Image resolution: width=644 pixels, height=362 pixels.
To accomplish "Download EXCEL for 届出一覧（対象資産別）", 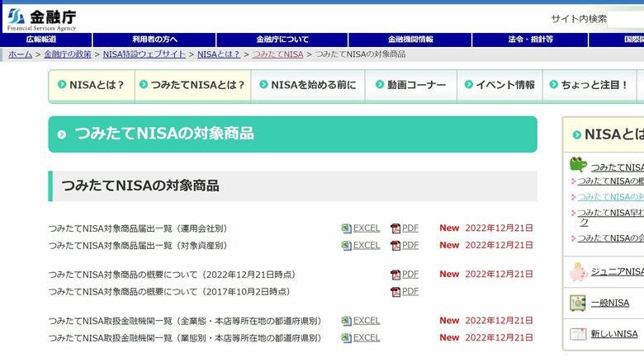I will (x=367, y=245).
